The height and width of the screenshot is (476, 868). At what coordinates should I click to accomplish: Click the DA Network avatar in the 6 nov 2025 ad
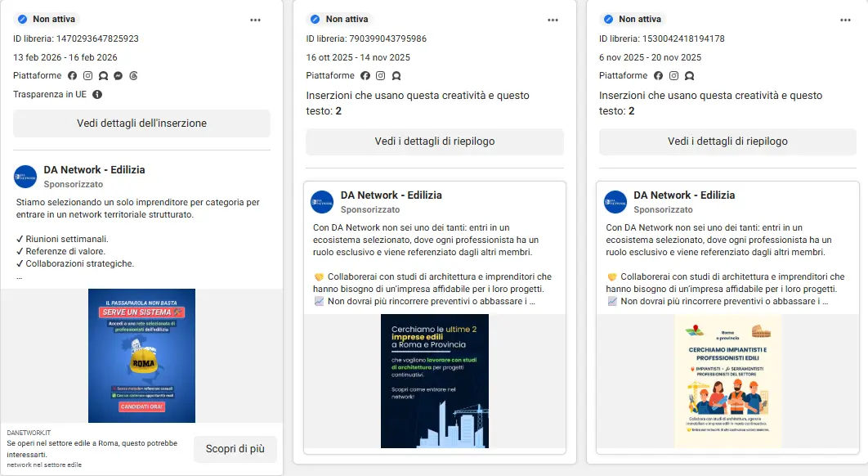615,202
